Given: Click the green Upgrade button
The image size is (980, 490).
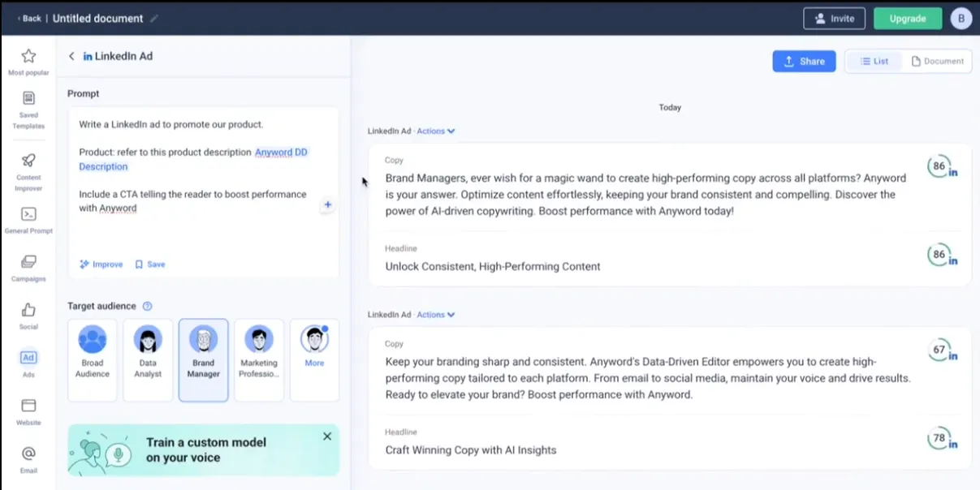Looking at the screenshot, I should [x=908, y=19].
